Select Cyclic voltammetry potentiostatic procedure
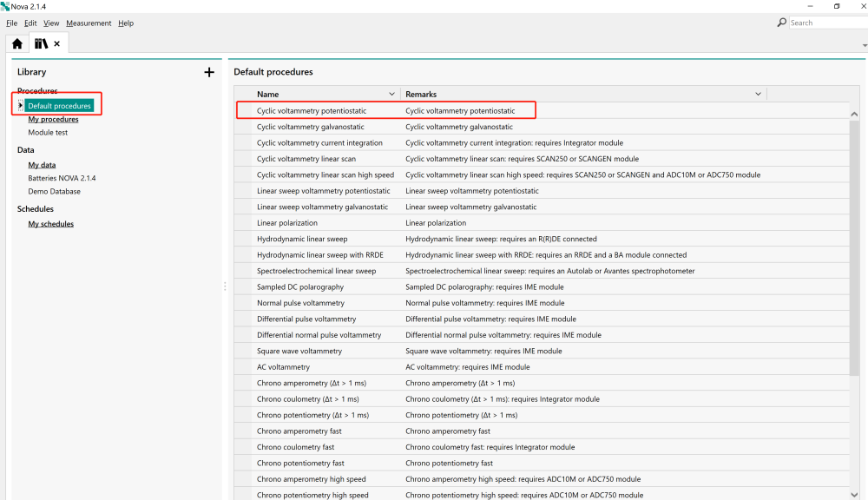The image size is (868, 500). (312, 111)
